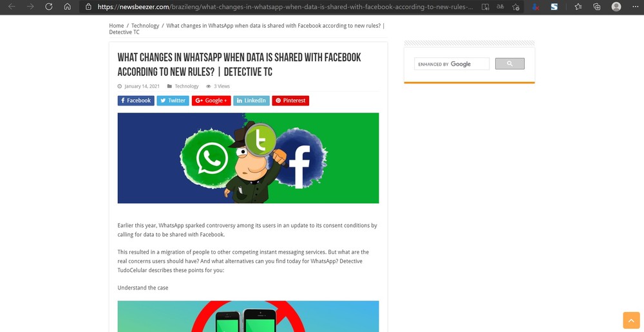Pin article with the Pinterest button
This screenshot has width=644, height=332.
tap(290, 100)
